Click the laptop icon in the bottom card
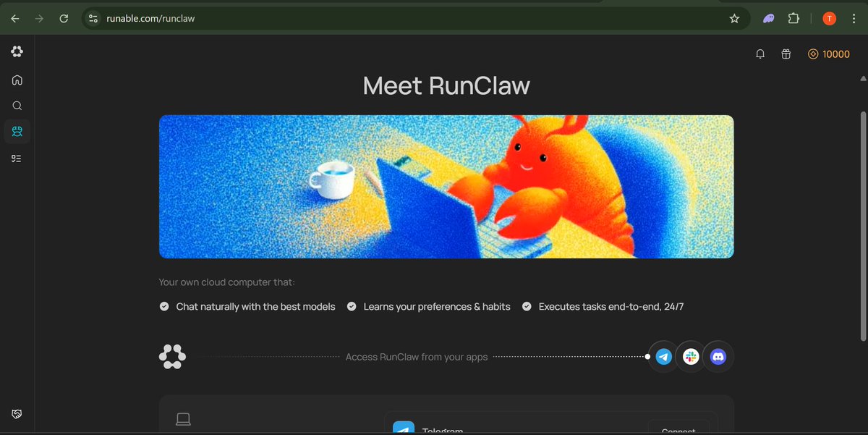The height and width of the screenshot is (435, 868). coord(183,419)
